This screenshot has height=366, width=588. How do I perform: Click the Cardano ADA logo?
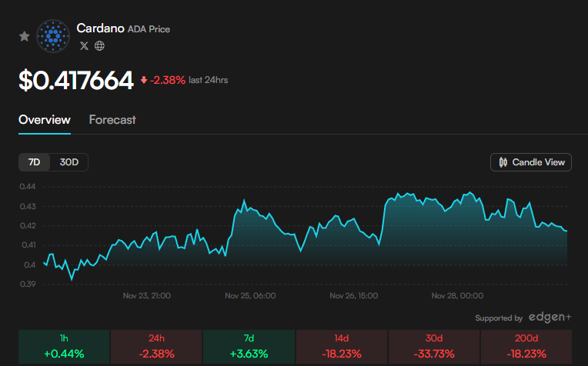coord(53,36)
